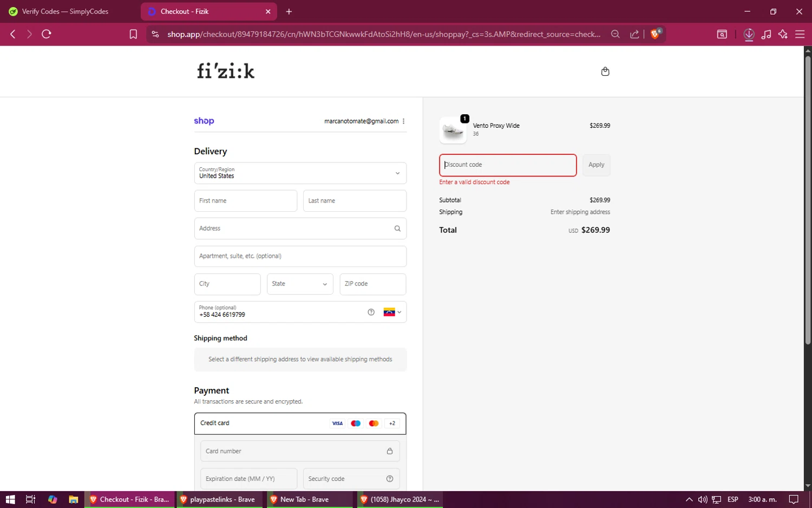This screenshot has height=508, width=812.
Task: Open Windows Start menu
Action: [x=10, y=499]
